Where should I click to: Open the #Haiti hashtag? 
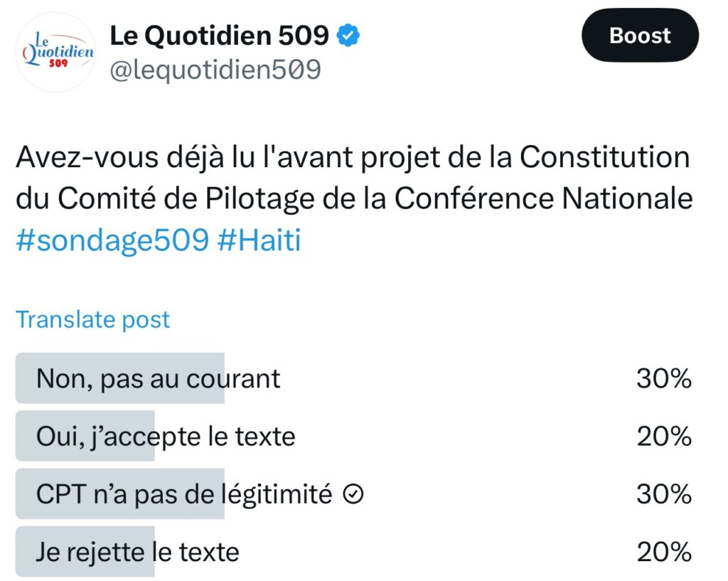[259, 240]
